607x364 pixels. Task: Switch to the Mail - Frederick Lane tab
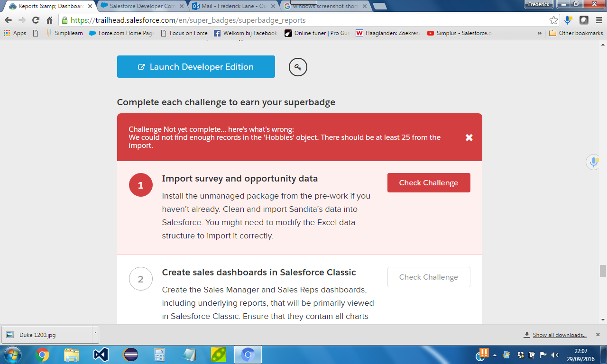coord(233,6)
